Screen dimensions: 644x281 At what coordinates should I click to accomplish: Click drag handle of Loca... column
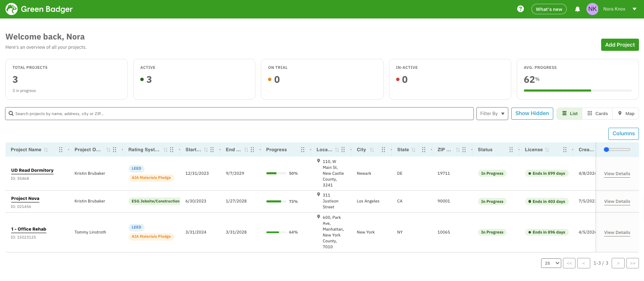point(343,150)
